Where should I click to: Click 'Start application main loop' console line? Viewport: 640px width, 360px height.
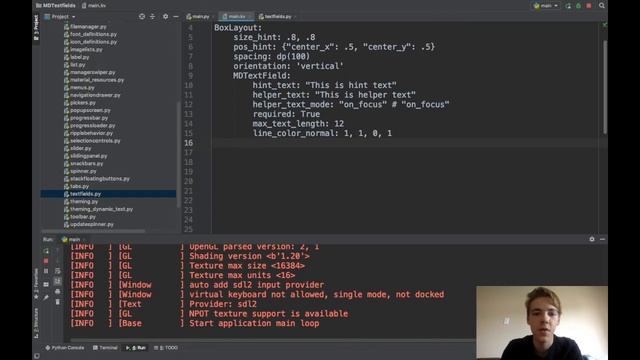pos(254,323)
